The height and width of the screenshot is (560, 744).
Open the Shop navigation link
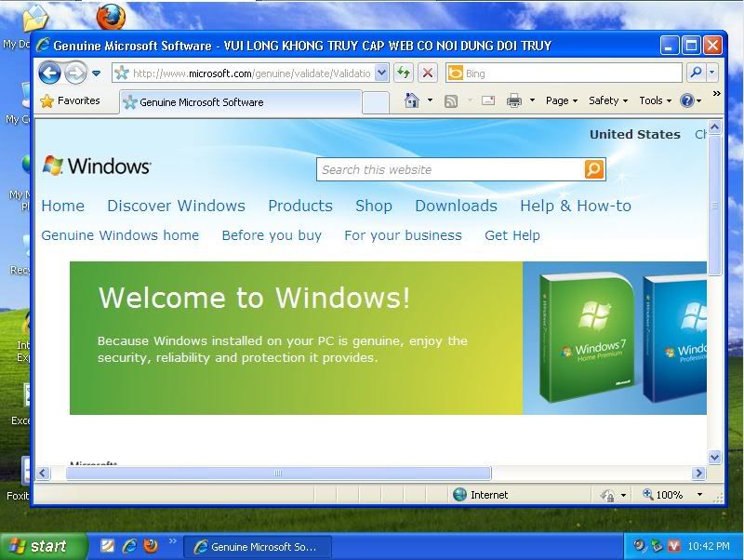click(x=374, y=206)
